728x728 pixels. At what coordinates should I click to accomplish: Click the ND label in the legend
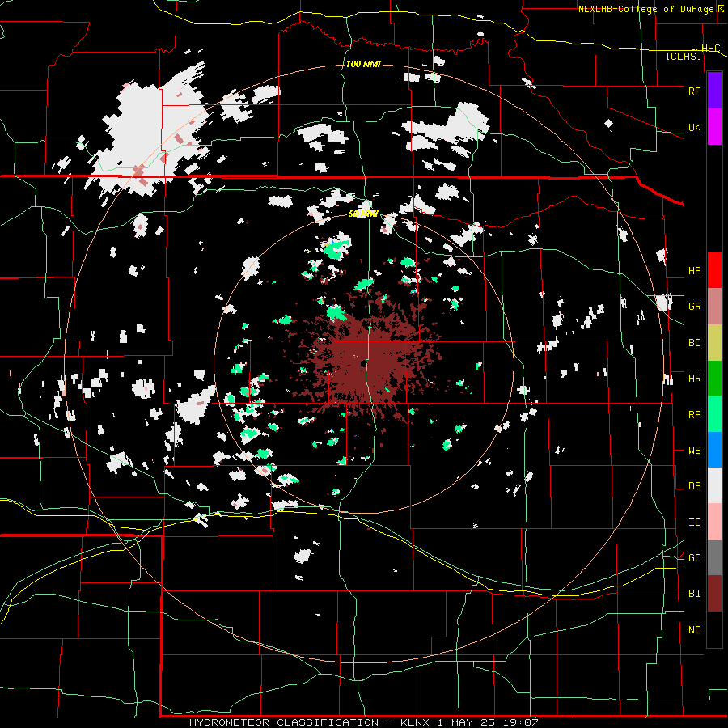point(694,630)
